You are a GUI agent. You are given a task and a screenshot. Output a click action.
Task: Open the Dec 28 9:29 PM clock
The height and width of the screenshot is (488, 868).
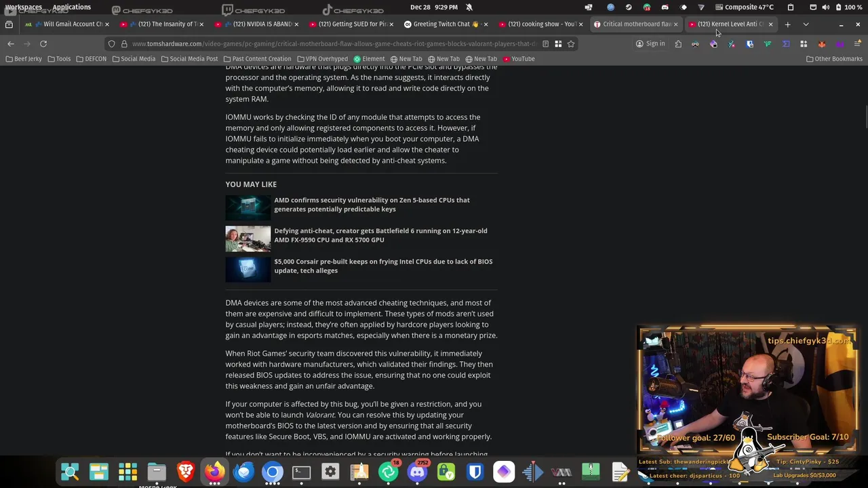tap(433, 7)
